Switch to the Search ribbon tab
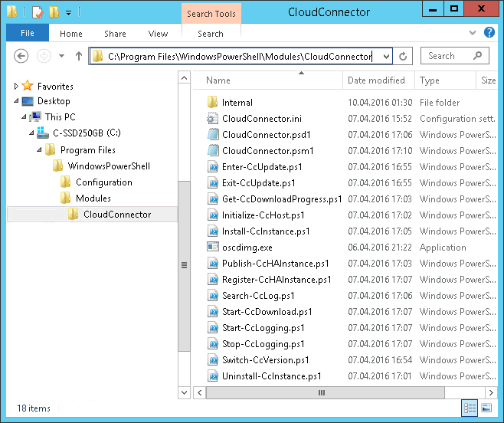The width and height of the screenshot is (504, 423). pyautogui.click(x=211, y=34)
